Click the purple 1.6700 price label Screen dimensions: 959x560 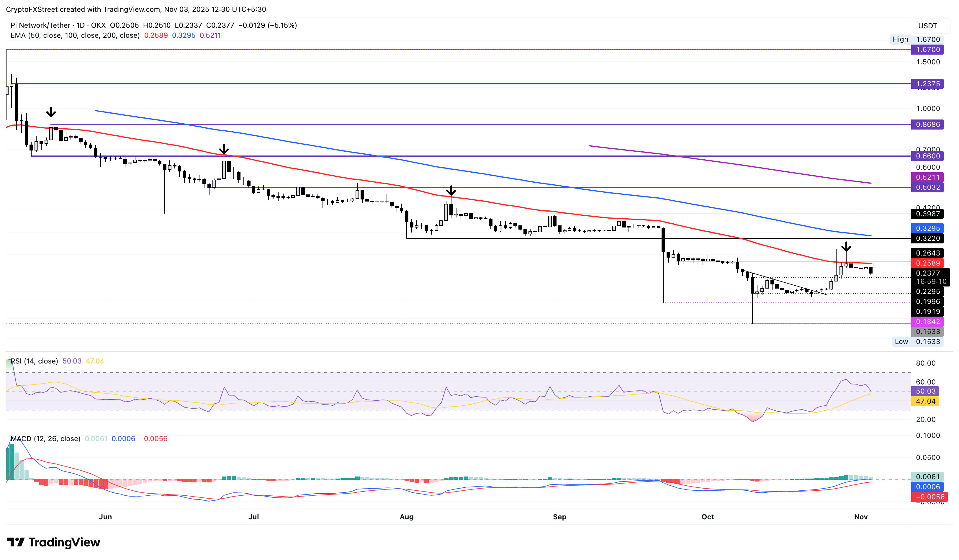point(927,50)
